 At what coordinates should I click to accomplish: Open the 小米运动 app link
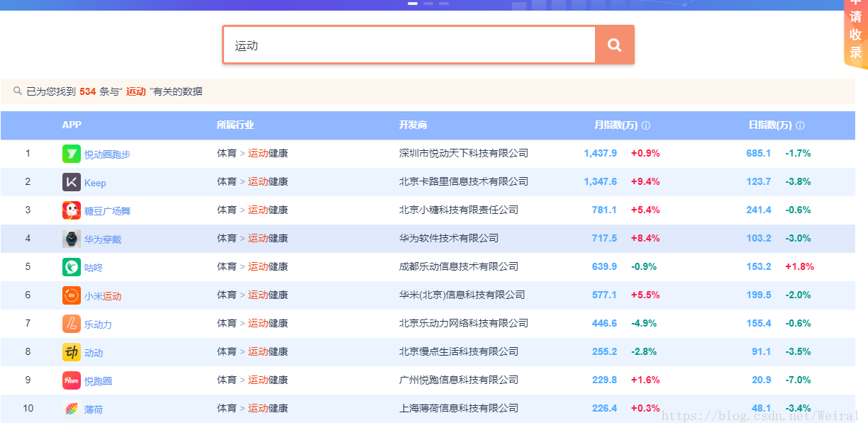[x=103, y=296]
